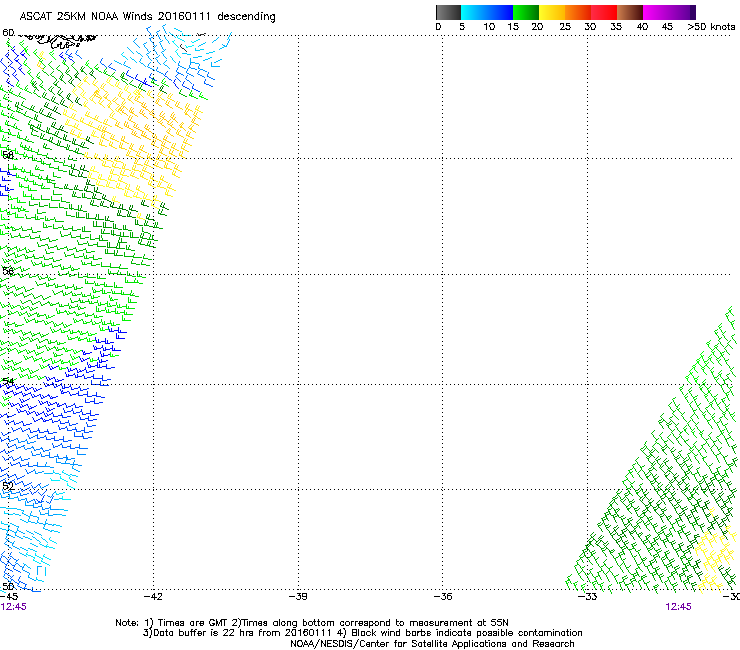Click the yellow 20–25 knots legend segment
The height and width of the screenshot is (650, 740).
click(x=552, y=12)
